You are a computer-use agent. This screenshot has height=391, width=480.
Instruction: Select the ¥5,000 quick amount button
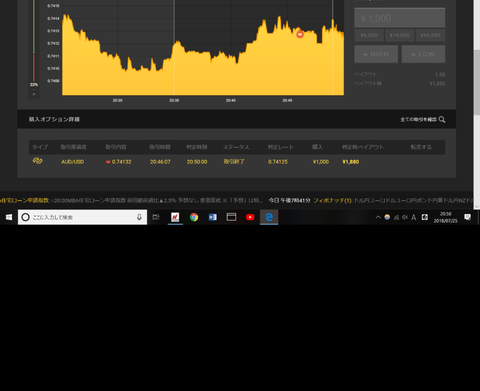pos(369,35)
